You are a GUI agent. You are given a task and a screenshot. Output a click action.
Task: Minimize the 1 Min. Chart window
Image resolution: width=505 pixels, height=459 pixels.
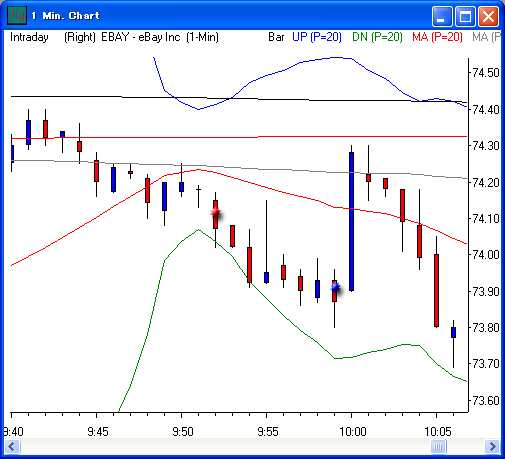click(x=442, y=16)
